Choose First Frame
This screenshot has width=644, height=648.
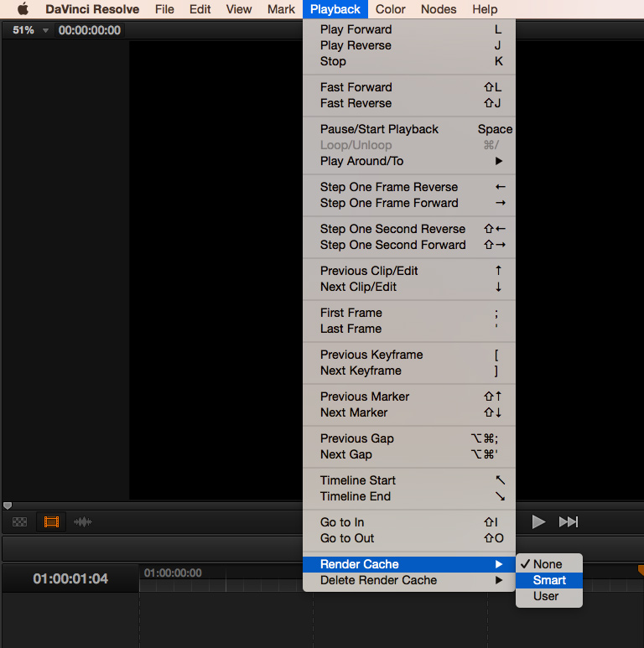[409, 313]
